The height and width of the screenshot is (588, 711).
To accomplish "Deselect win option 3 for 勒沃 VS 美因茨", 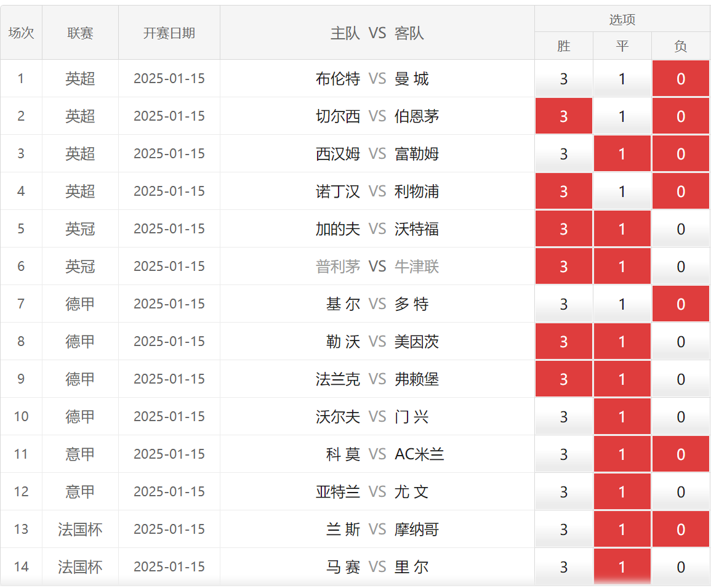I will (564, 341).
